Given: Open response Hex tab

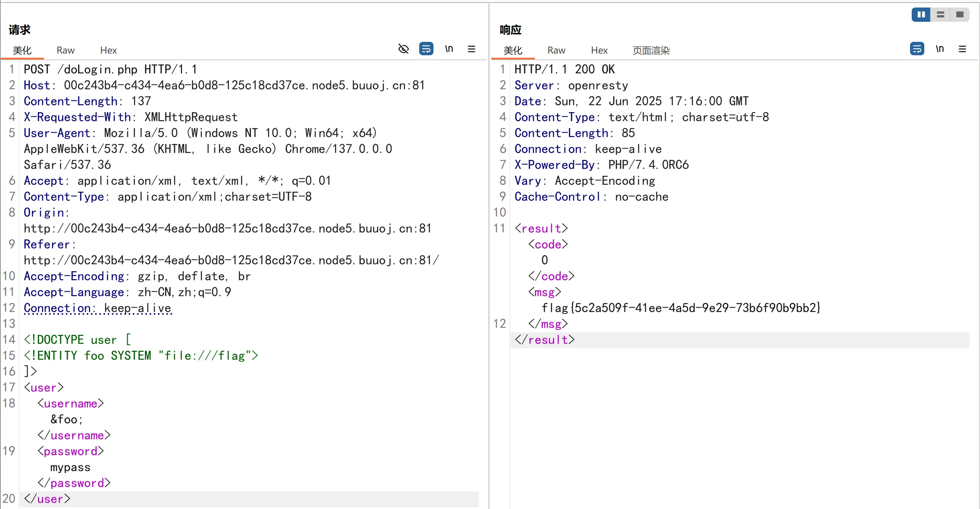Looking at the screenshot, I should [x=599, y=50].
